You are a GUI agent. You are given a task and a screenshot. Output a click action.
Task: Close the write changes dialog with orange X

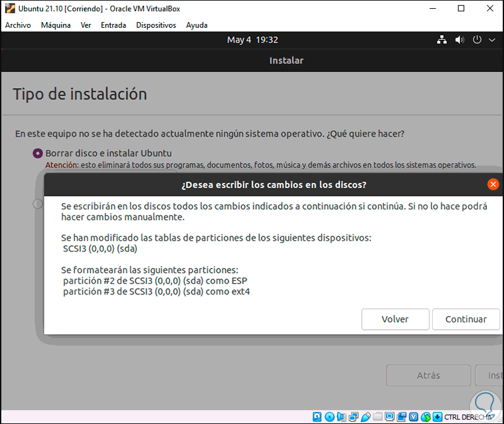pos(493,185)
